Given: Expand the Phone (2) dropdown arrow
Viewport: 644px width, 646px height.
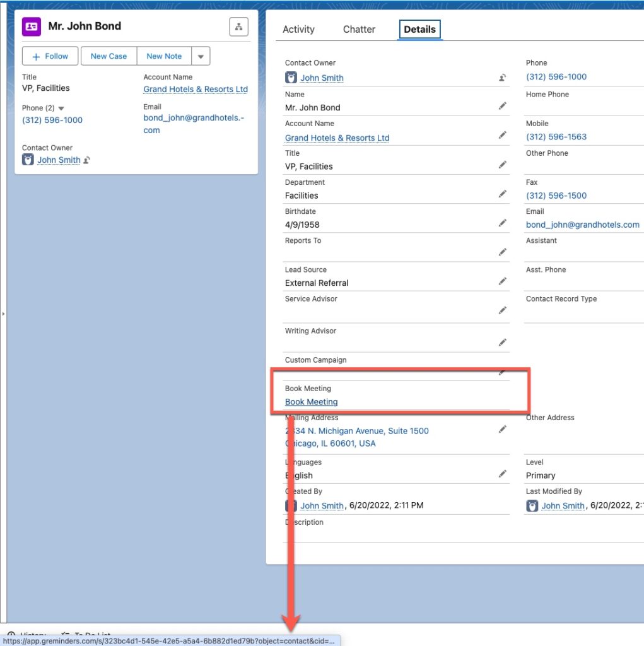Looking at the screenshot, I should point(61,109).
